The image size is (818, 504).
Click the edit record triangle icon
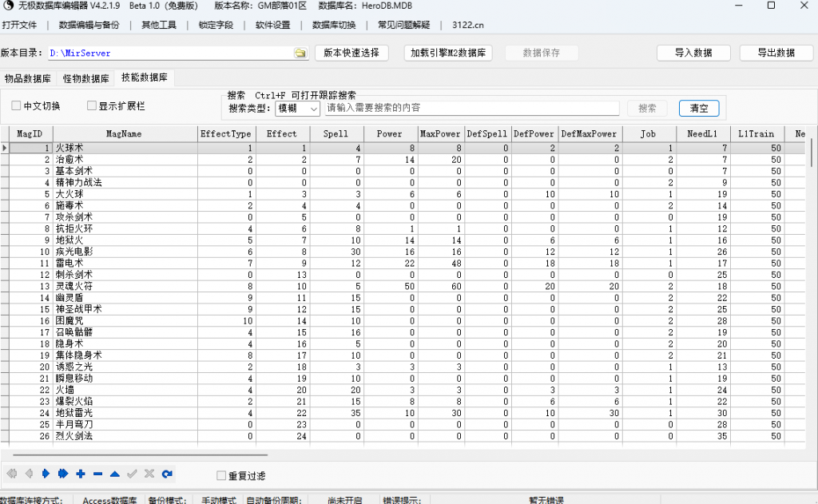pyautogui.click(x=114, y=474)
